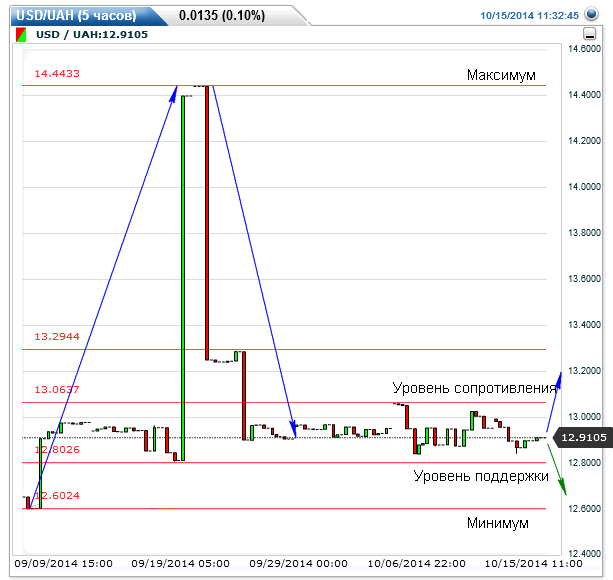Viewport: 613px width, 580px height.
Task: Click the date label 10/06/2014 22:00
Action: [x=417, y=564]
